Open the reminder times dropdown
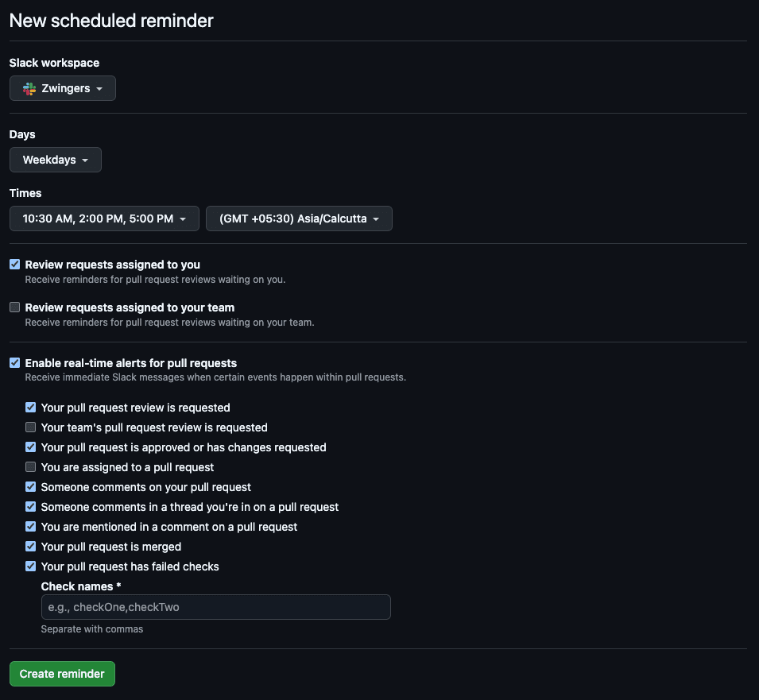 pos(103,218)
